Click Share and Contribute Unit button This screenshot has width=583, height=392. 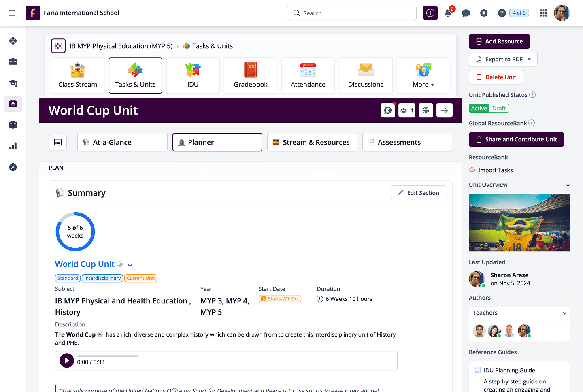coord(516,139)
